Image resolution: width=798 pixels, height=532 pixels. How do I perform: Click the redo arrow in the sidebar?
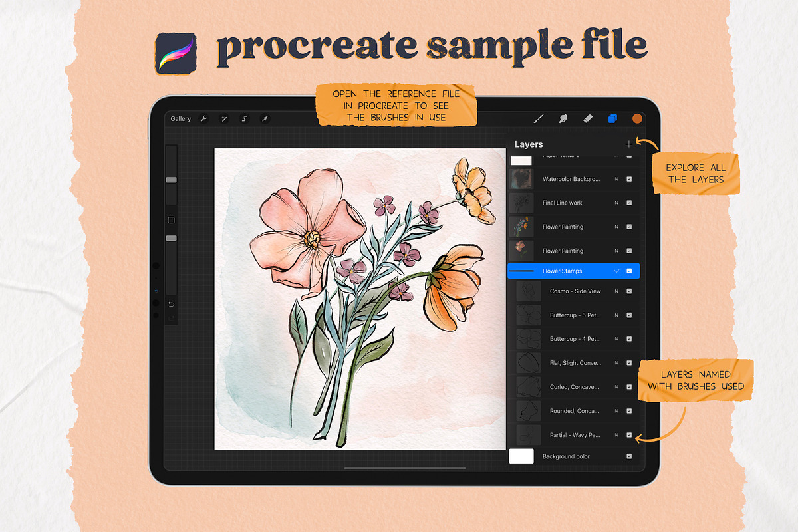[171, 318]
